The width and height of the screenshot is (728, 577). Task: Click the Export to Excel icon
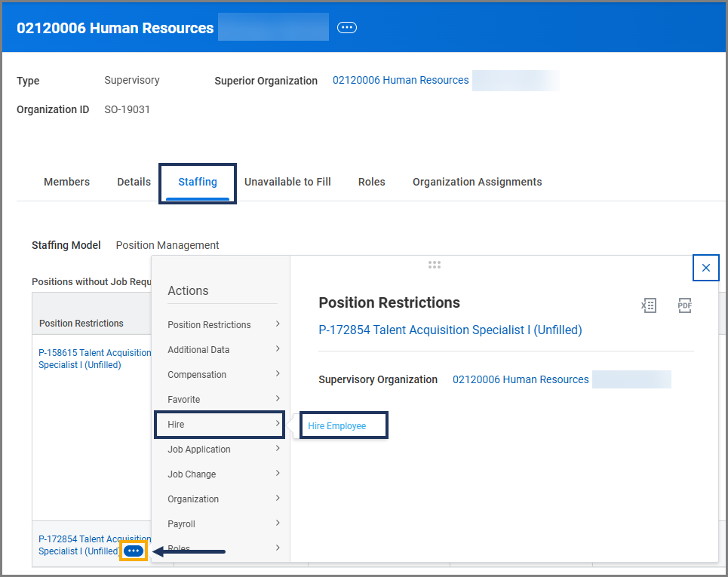pyautogui.click(x=648, y=305)
